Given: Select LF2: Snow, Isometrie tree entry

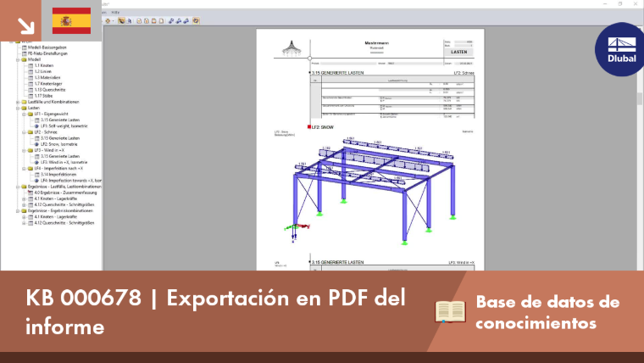Looking at the screenshot, I should tap(59, 144).
